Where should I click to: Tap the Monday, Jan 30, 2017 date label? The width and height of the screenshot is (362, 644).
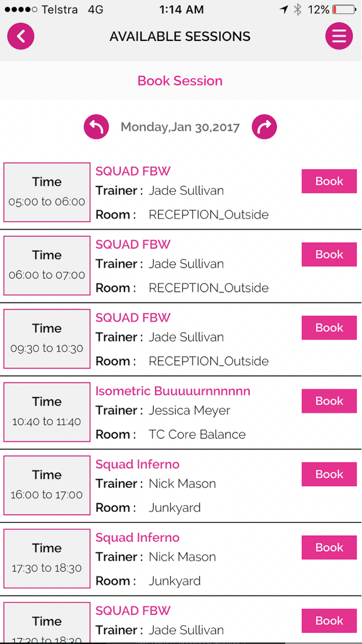180,127
